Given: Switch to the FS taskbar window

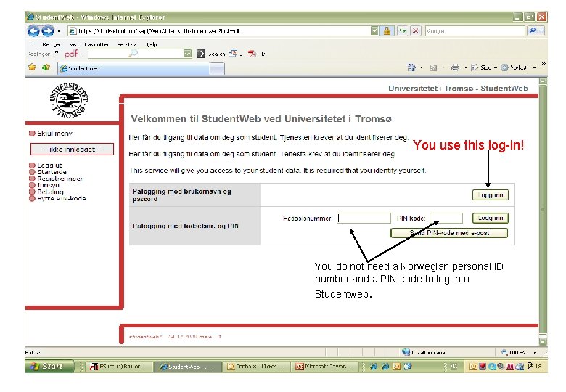Looking at the screenshot, I should 118,367.
